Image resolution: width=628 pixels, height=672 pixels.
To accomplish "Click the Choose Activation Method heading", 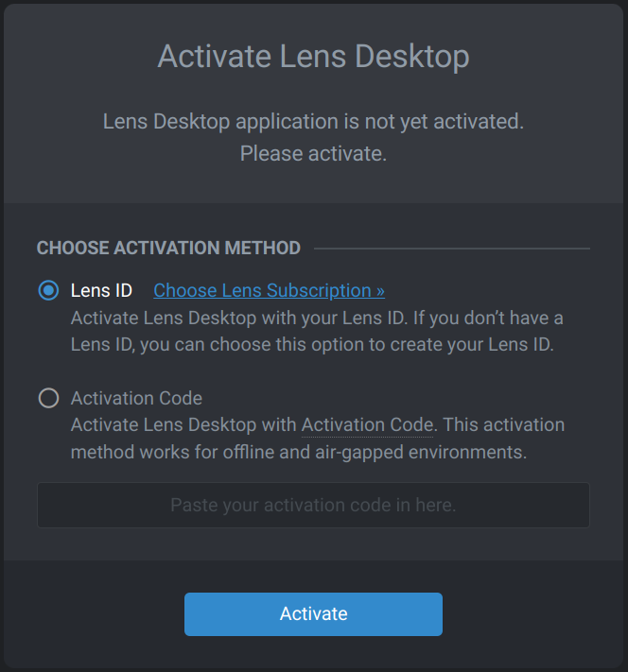I will click(168, 249).
